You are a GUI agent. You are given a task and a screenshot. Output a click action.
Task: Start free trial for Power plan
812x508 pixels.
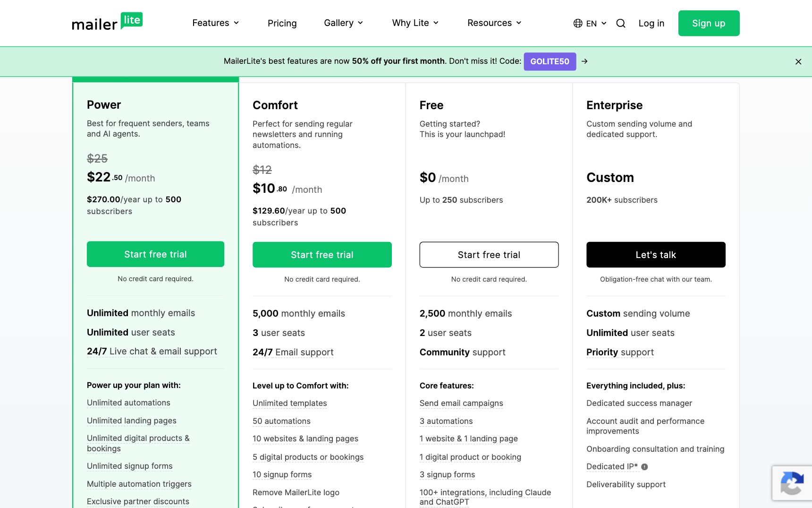(x=155, y=254)
